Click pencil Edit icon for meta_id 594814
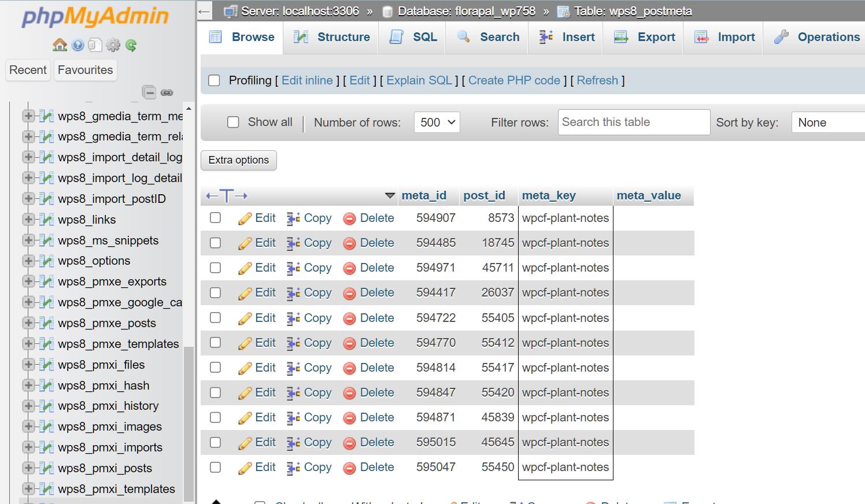The image size is (865, 504). pos(245,368)
